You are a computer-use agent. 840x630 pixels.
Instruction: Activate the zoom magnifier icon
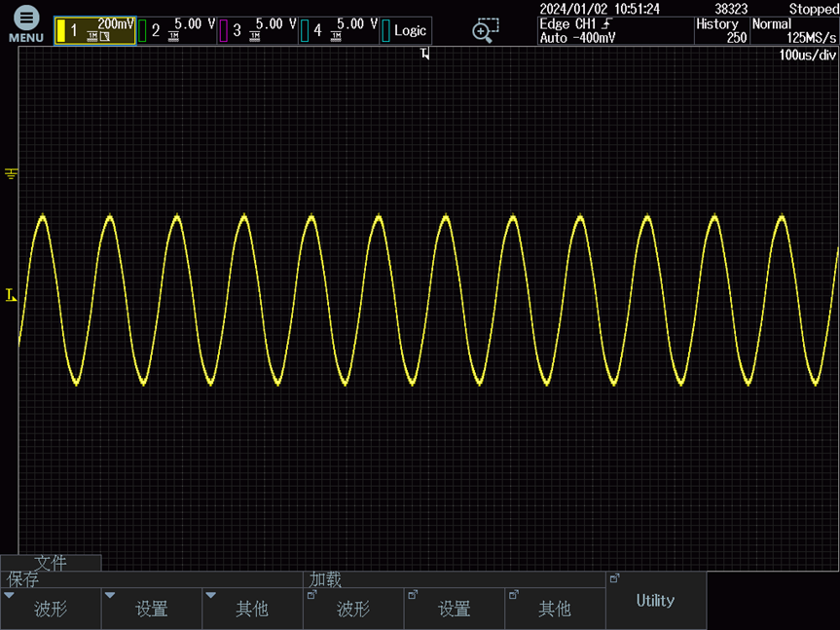[485, 30]
